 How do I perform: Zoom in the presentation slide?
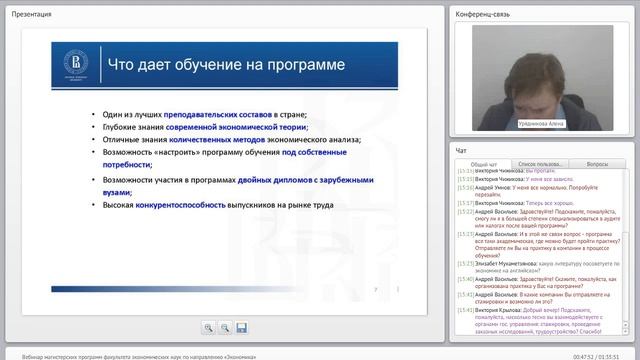208,328
